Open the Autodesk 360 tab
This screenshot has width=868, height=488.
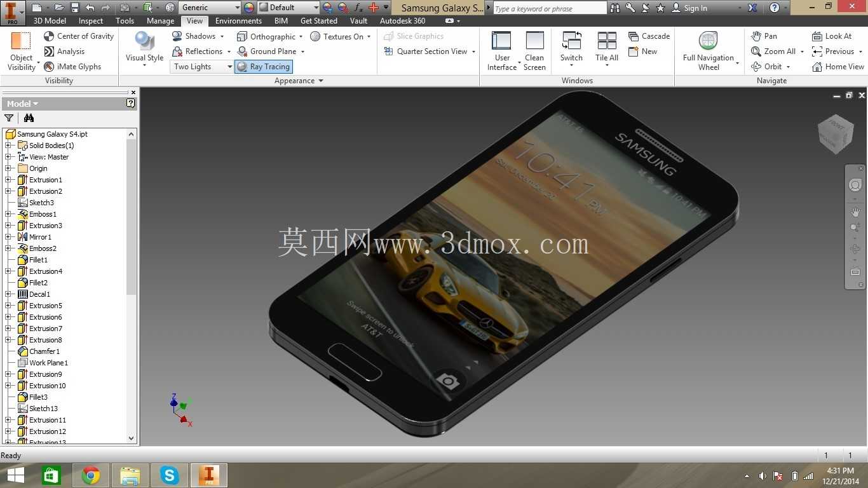coord(402,21)
